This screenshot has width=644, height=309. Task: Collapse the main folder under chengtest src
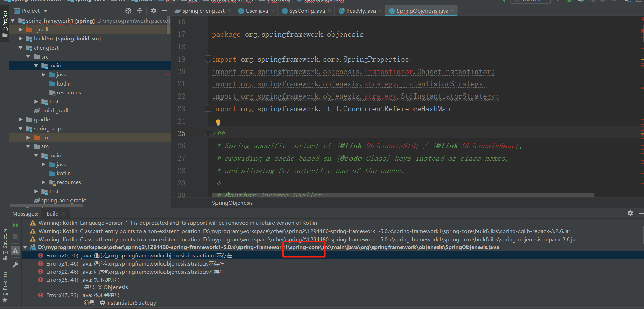pyautogui.click(x=36, y=65)
